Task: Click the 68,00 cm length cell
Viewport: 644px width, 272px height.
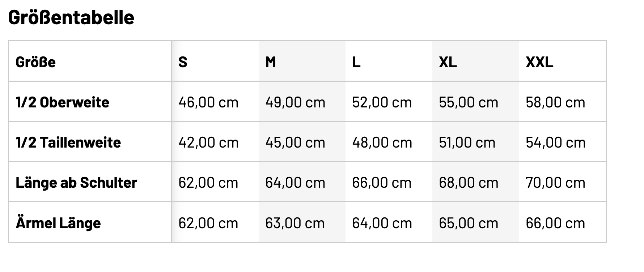Action: [469, 183]
